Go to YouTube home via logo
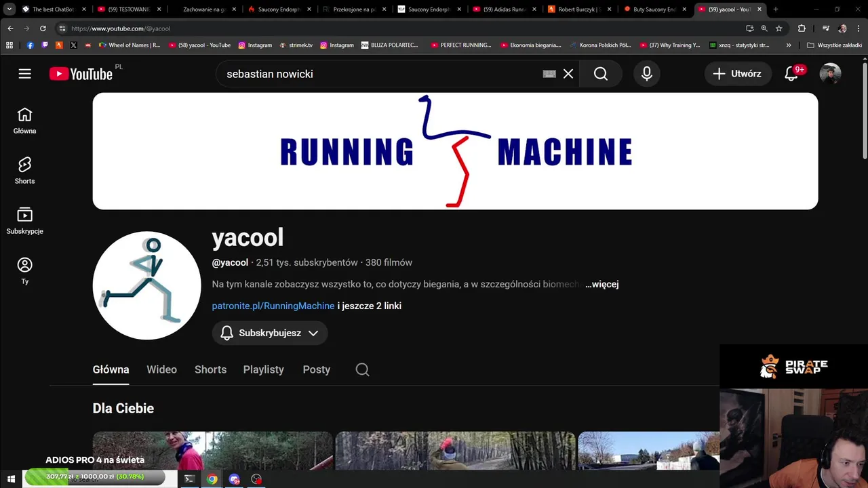 tap(81, 74)
